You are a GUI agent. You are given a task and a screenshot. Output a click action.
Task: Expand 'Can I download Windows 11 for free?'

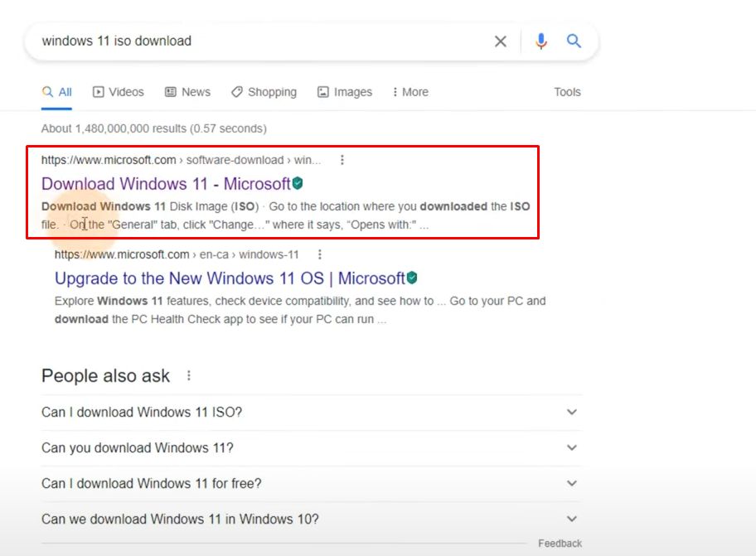(571, 483)
